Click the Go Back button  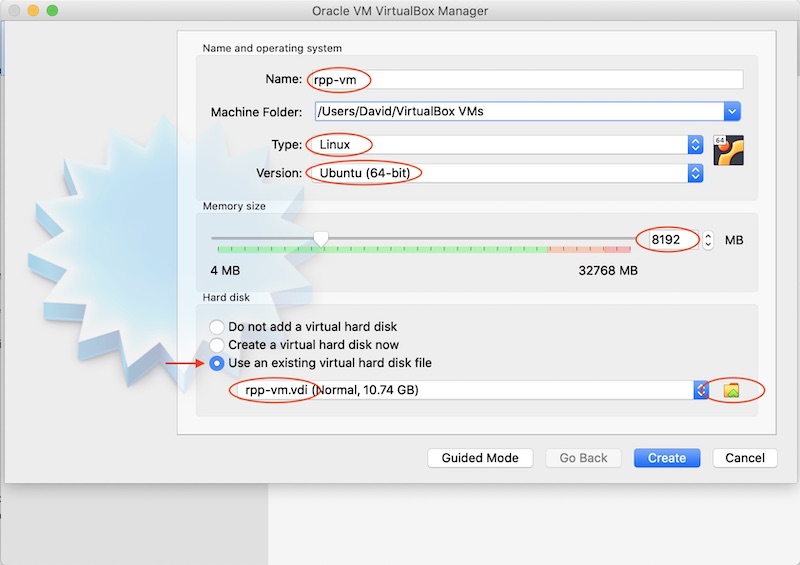point(583,458)
